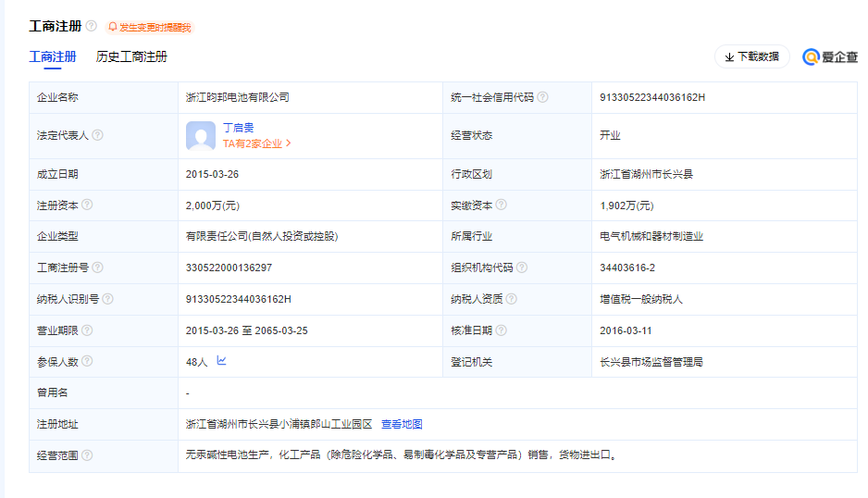
Task: Open help icon next to 法定代表人
Action: pos(97,135)
